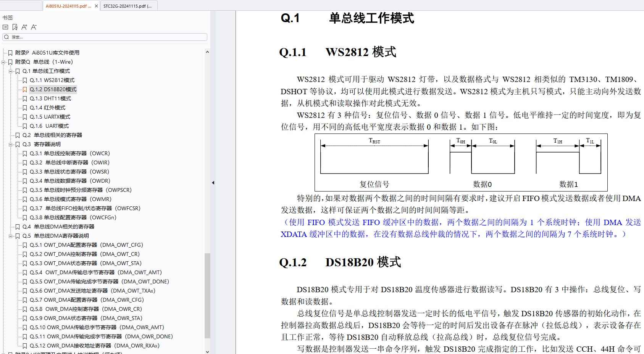The height and width of the screenshot is (354, 644).
Task: Click the 复位信号 label in timing diagram
Action: coord(374,184)
